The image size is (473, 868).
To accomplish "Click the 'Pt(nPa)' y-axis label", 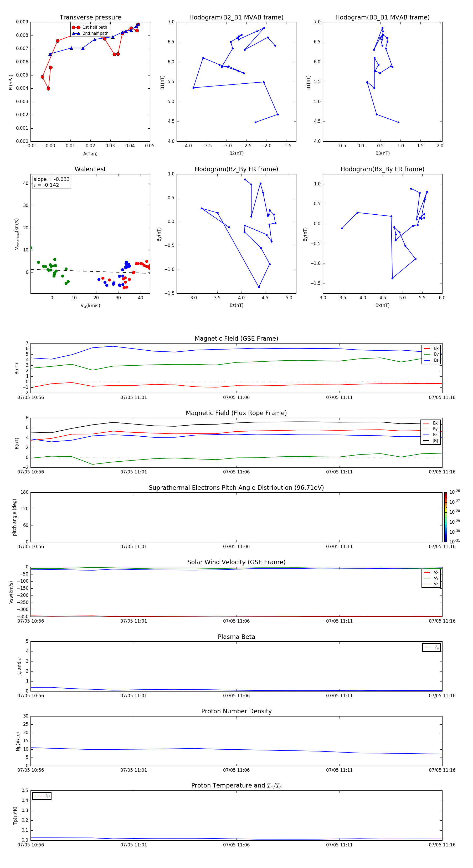I will click(11, 82).
